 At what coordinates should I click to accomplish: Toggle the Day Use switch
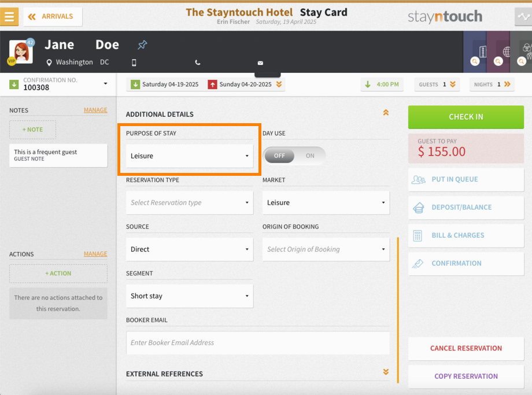294,156
